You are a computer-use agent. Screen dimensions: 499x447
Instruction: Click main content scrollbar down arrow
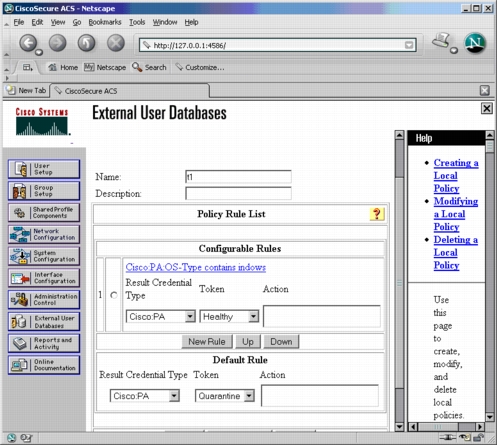(399, 427)
